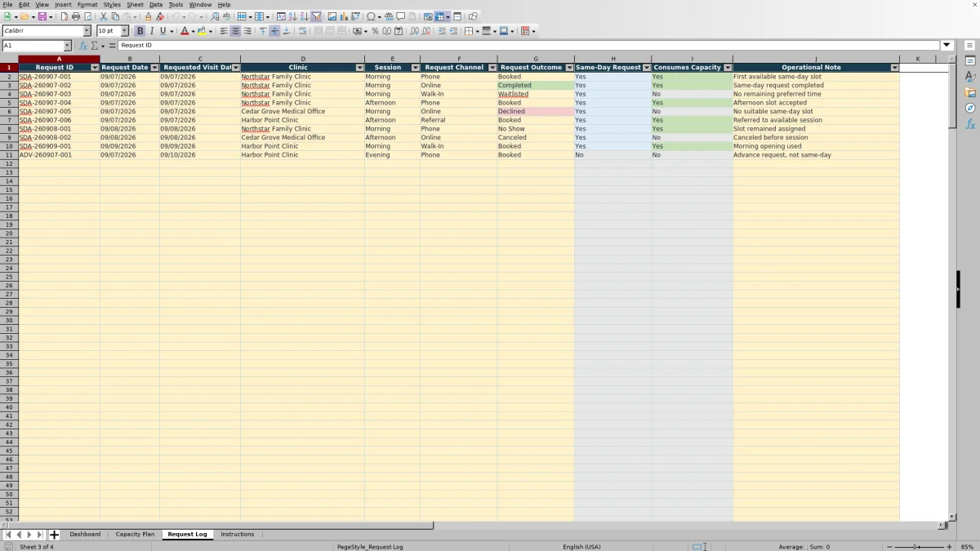Screen dimensions: 980x551
Task: Toggle Align Right
Action: (247, 31)
